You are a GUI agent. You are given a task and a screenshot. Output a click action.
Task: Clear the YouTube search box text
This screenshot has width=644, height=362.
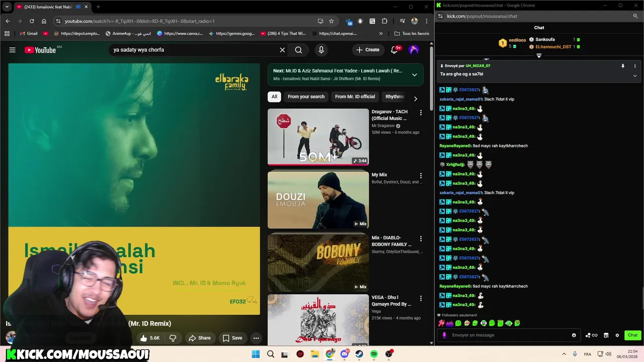(x=282, y=50)
